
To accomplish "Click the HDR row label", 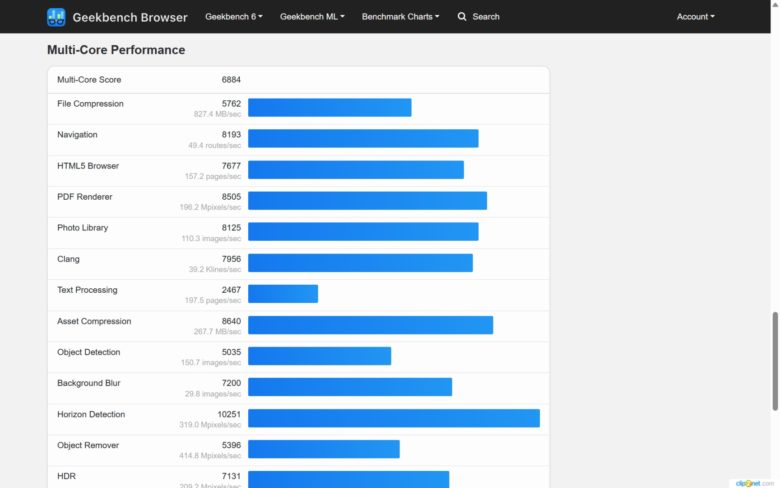I will click(x=66, y=476).
